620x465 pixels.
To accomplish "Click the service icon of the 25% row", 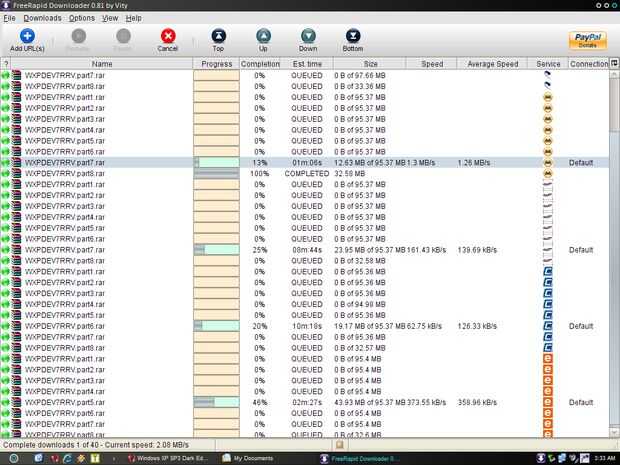I will [x=548, y=250].
